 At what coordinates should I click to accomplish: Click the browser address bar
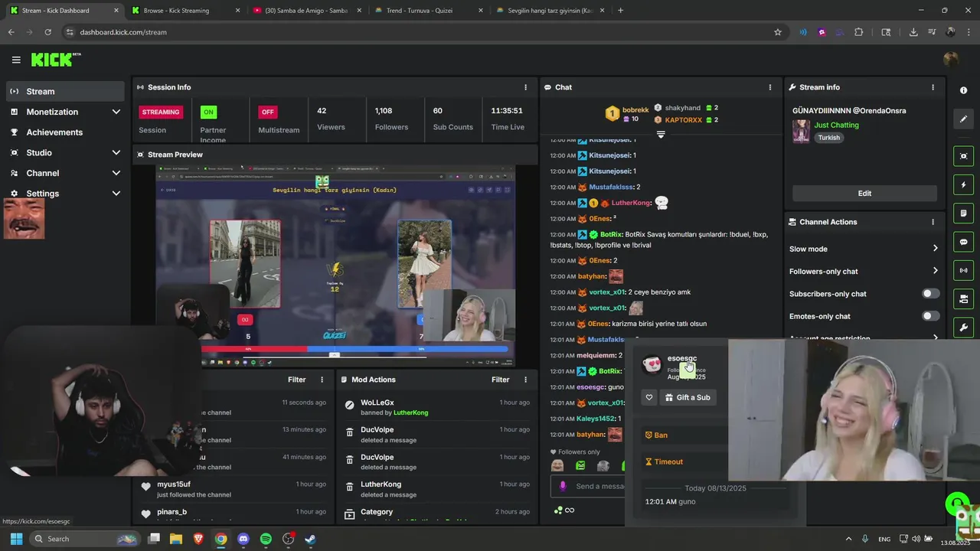[x=421, y=32]
